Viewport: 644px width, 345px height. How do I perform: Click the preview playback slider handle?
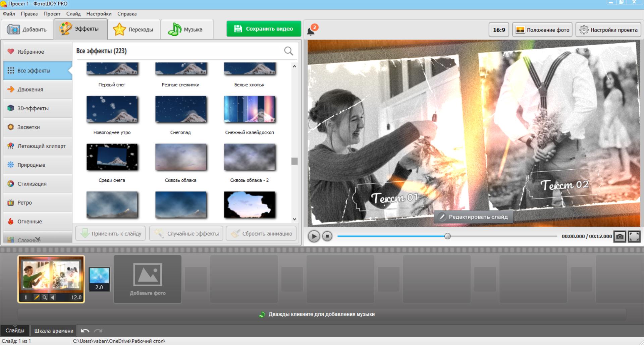(447, 236)
